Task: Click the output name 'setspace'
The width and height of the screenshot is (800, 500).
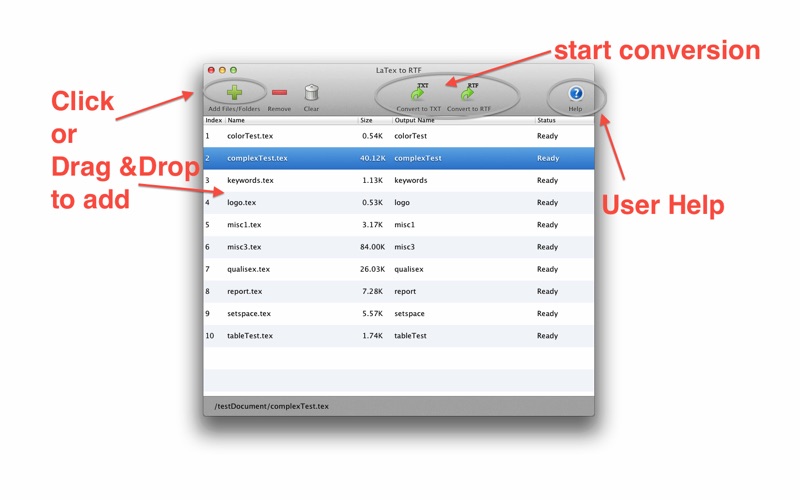Action: click(x=409, y=313)
